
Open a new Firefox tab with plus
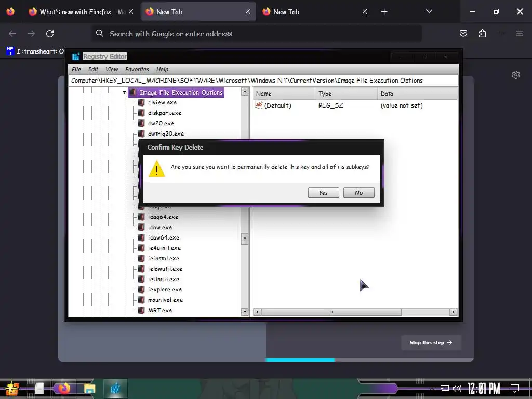[x=384, y=12]
